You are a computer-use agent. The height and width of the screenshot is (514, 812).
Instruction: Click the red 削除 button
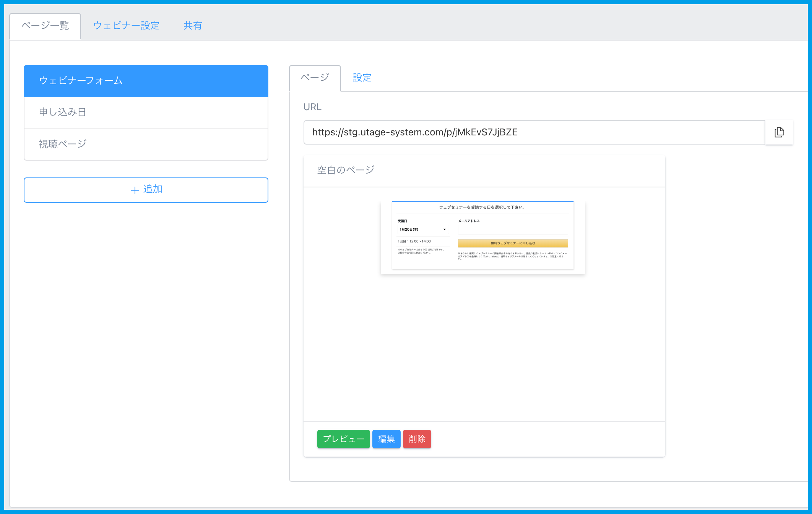point(417,439)
